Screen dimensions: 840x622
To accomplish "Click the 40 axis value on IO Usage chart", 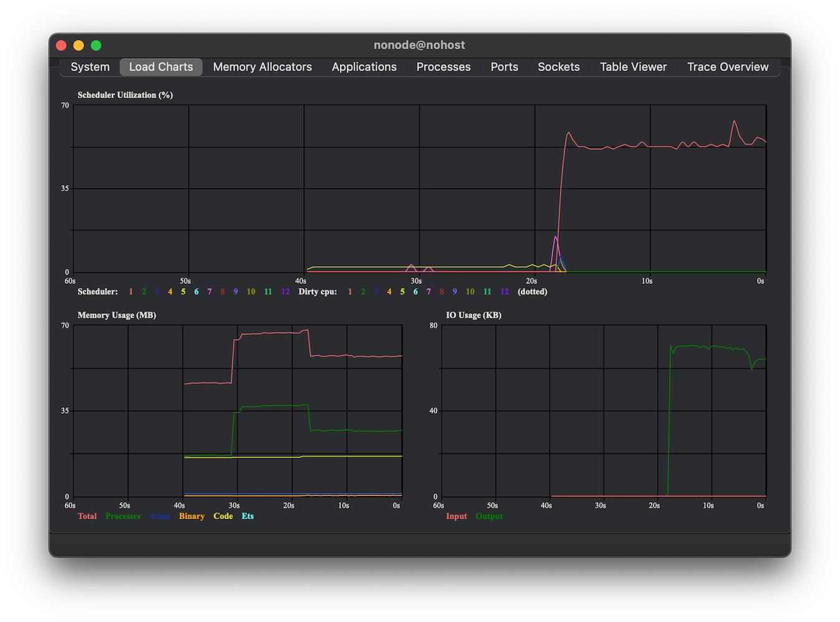I will pyautogui.click(x=433, y=411).
